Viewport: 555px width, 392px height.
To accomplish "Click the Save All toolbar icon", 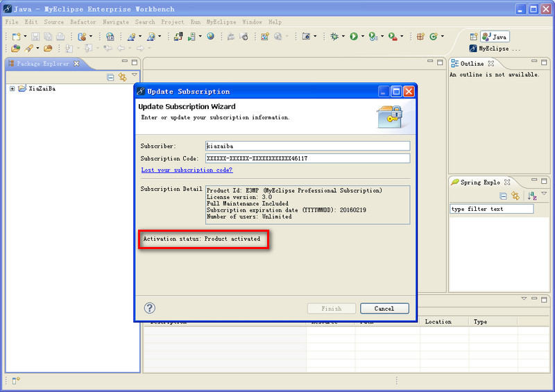I will click(x=48, y=37).
